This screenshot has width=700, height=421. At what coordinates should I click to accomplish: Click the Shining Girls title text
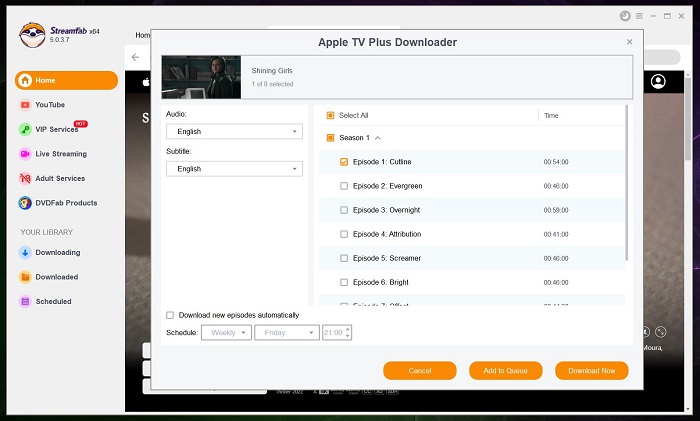(272, 71)
